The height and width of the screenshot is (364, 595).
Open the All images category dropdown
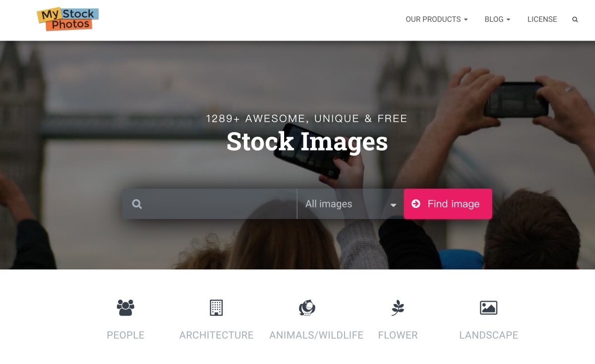pyautogui.click(x=351, y=204)
